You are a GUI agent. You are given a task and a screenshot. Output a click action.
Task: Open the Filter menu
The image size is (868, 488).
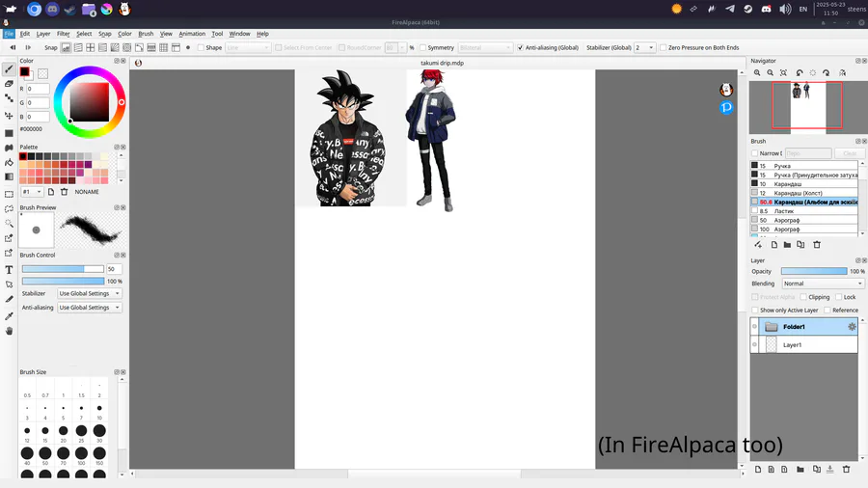63,34
